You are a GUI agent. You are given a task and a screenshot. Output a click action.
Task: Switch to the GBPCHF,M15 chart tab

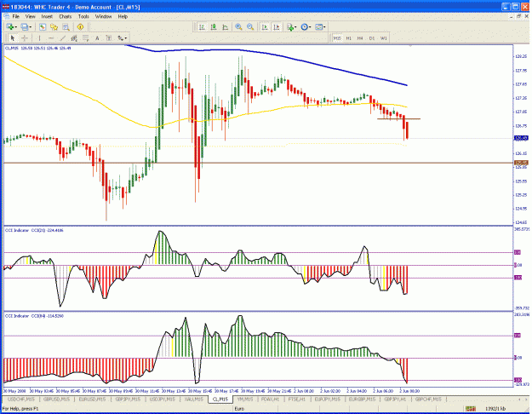[428, 399]
